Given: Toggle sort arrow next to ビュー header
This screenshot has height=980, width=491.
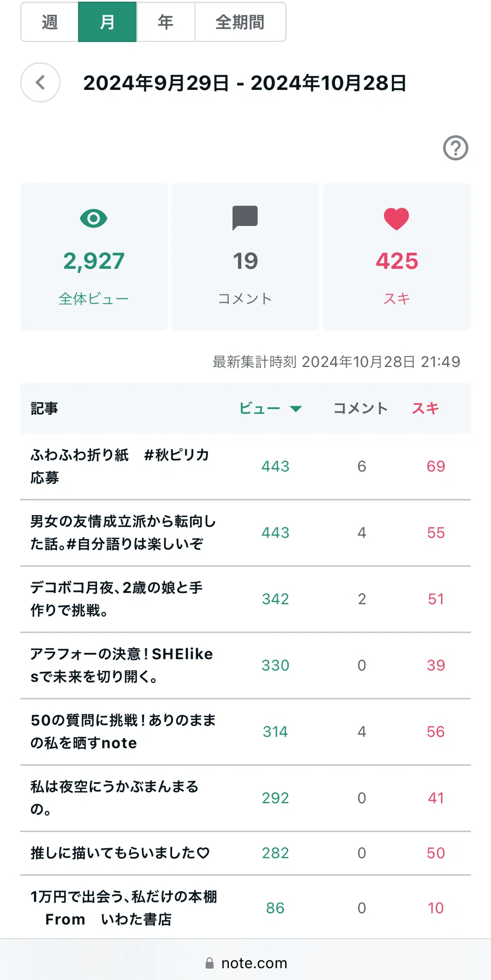Looking at the screenshot, I should pyautogui.click(x=296, y=408).
